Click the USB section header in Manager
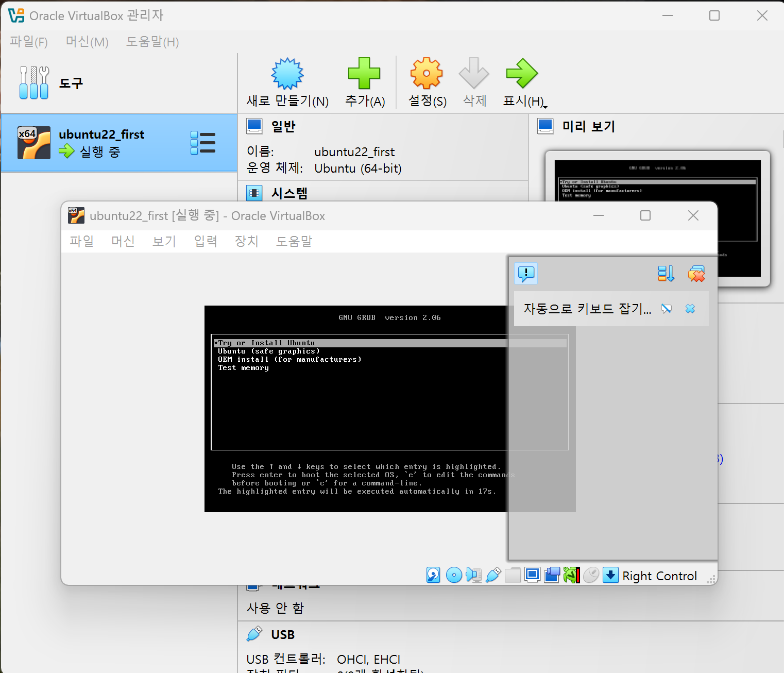 coord(283,635)
